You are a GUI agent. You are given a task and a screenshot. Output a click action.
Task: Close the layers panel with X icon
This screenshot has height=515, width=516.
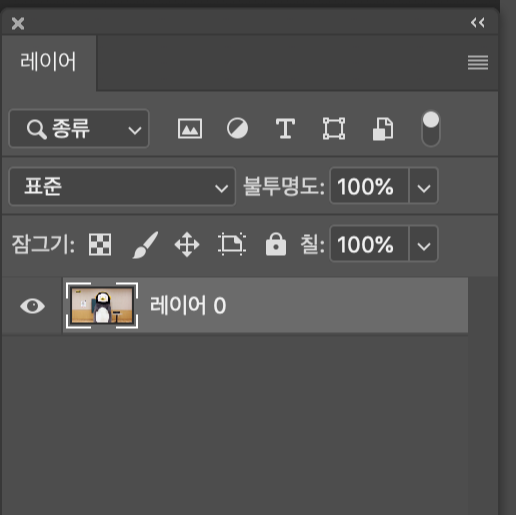(18, 24)
